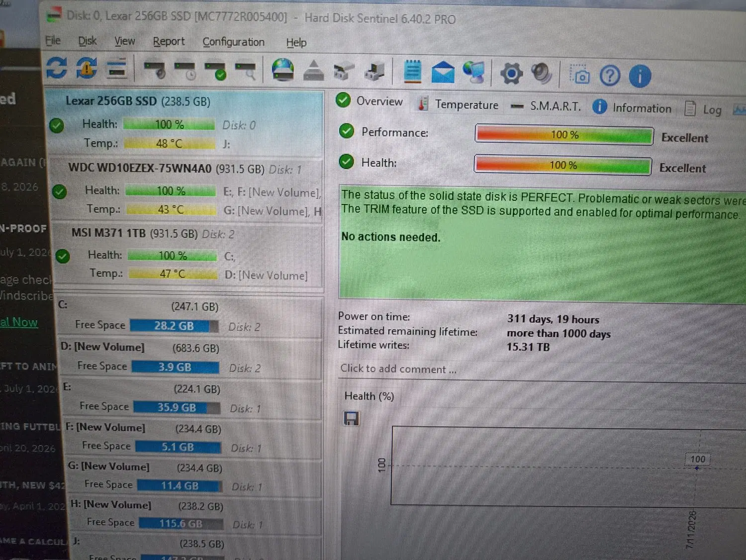Open settings with the gear icon

point(511,74)
